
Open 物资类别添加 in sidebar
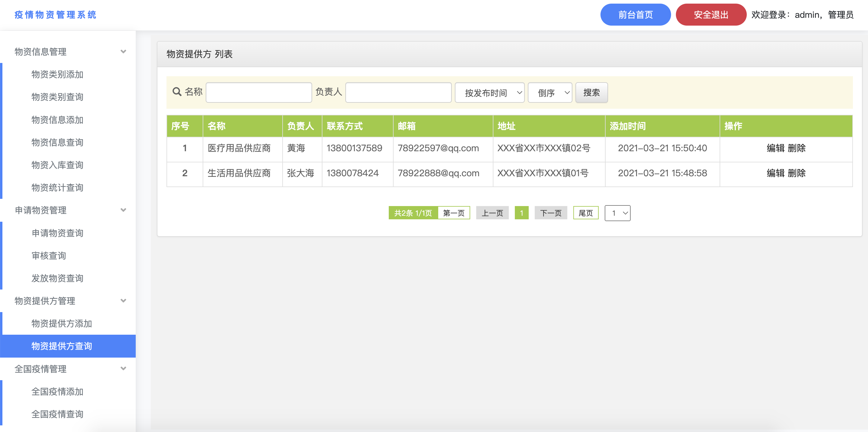click(57, 74)
